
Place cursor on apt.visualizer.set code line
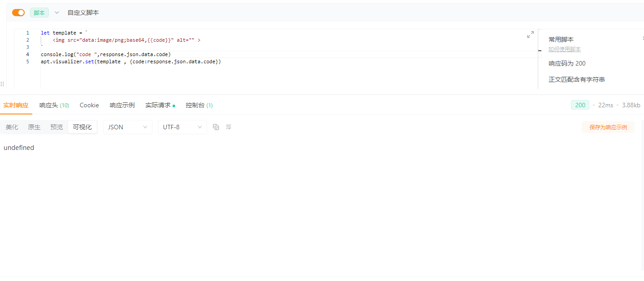pos(131,61)
